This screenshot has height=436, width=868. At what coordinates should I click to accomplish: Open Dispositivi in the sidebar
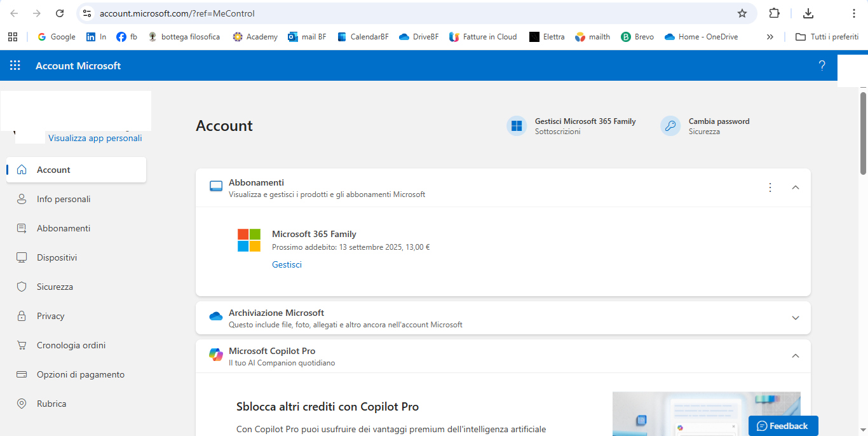coord(76,257)
